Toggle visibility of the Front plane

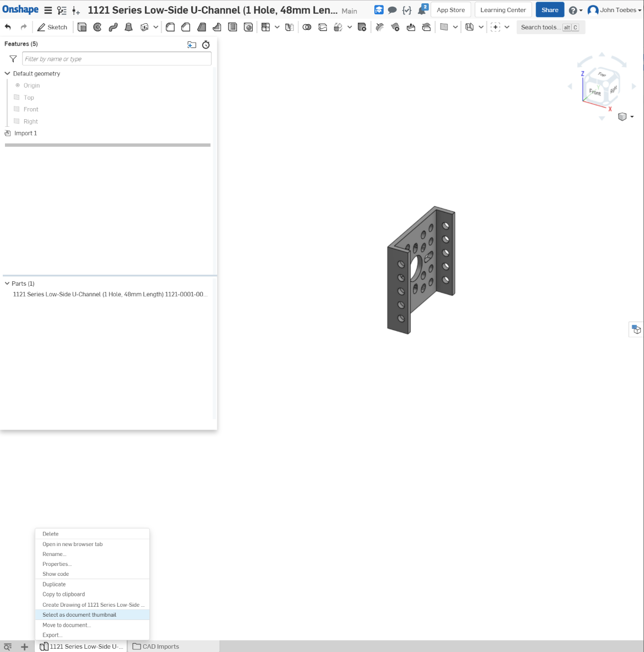[17, 109]
